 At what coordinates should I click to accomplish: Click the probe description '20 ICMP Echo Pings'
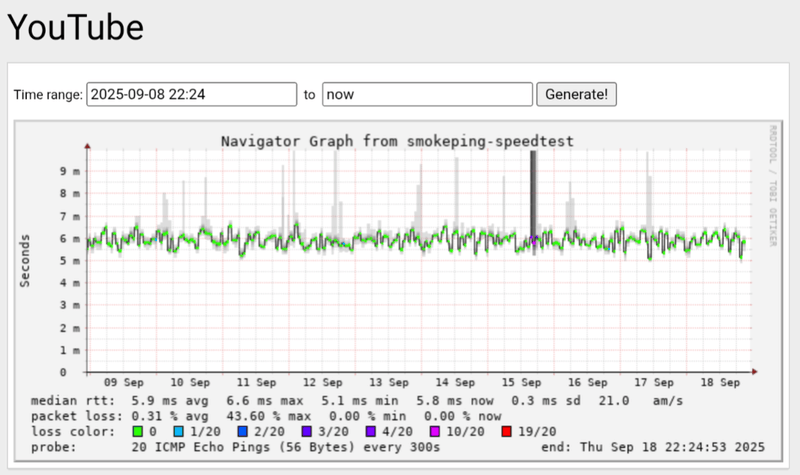click(x=203, y=447)
